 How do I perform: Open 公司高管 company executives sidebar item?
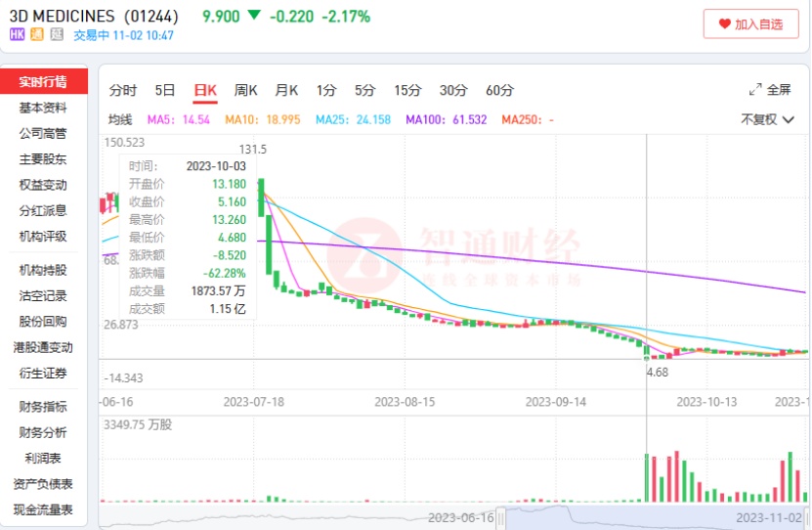[x=44, y=134]
